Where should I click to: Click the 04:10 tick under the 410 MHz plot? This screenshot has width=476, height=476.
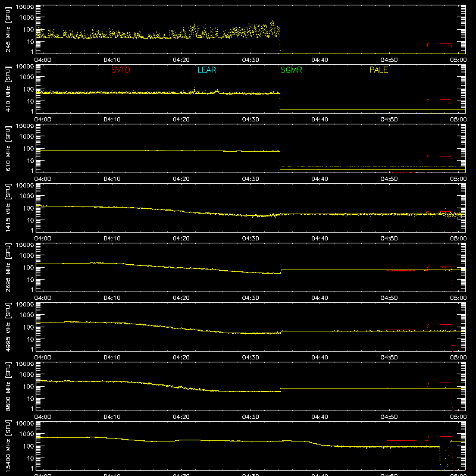click(112, 120)
